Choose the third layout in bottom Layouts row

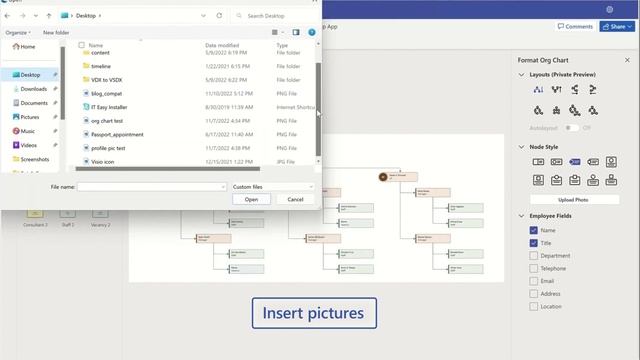[x=575, y=110]
